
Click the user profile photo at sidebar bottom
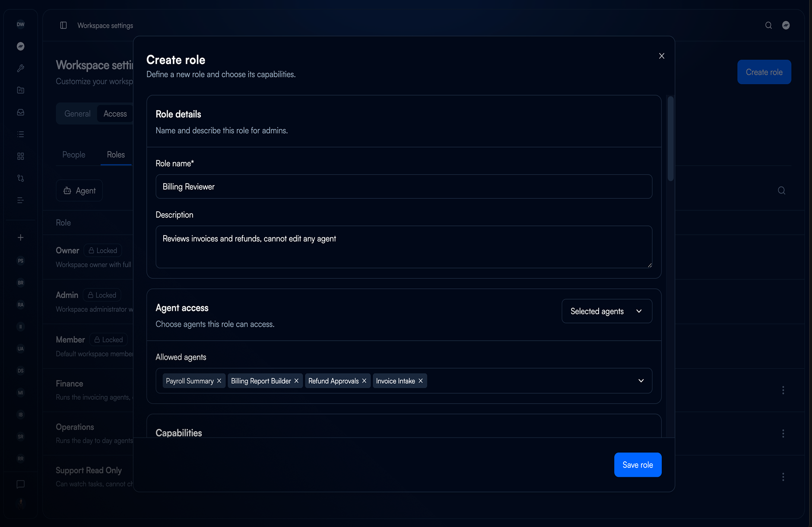(21, 502)
